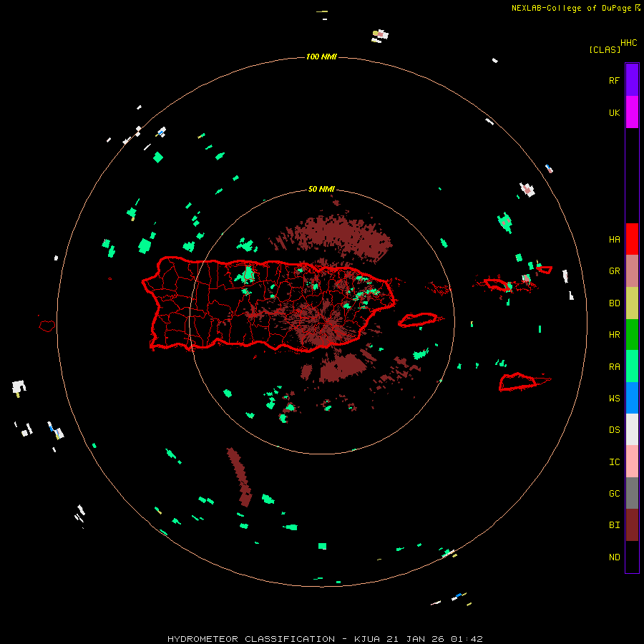Screen dimensions: 644x644
Task: Click the UK magenta legend swatch
Action: point(632,112)
